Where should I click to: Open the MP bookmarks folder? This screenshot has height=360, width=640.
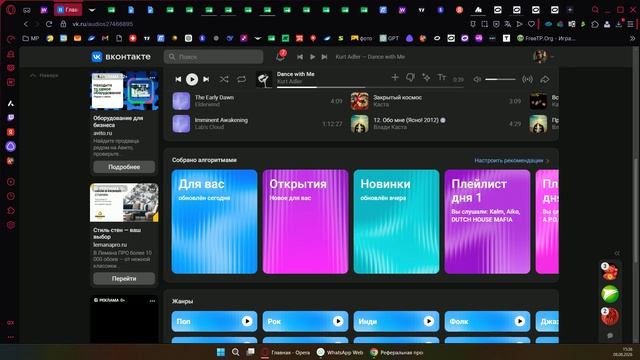[x=31, y=38]
